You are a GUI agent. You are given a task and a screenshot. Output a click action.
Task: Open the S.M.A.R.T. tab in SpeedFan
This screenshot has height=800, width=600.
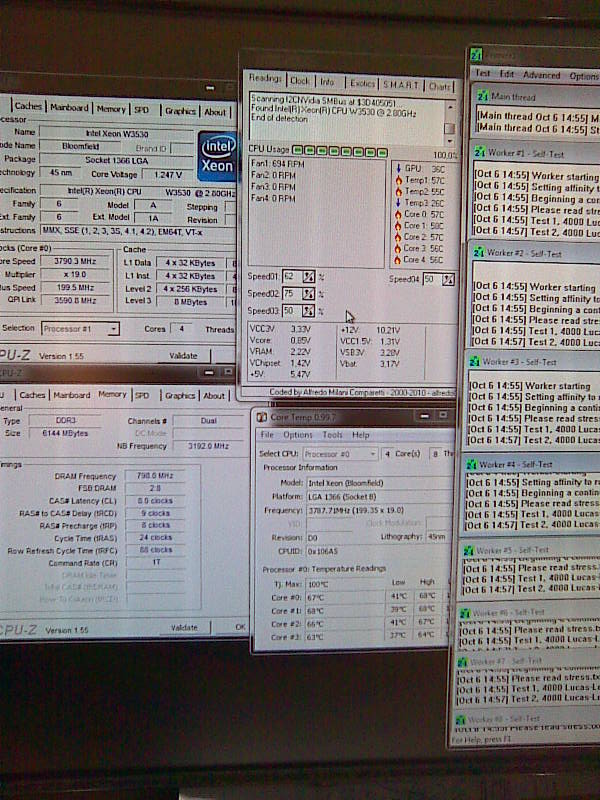click(401, 85)
